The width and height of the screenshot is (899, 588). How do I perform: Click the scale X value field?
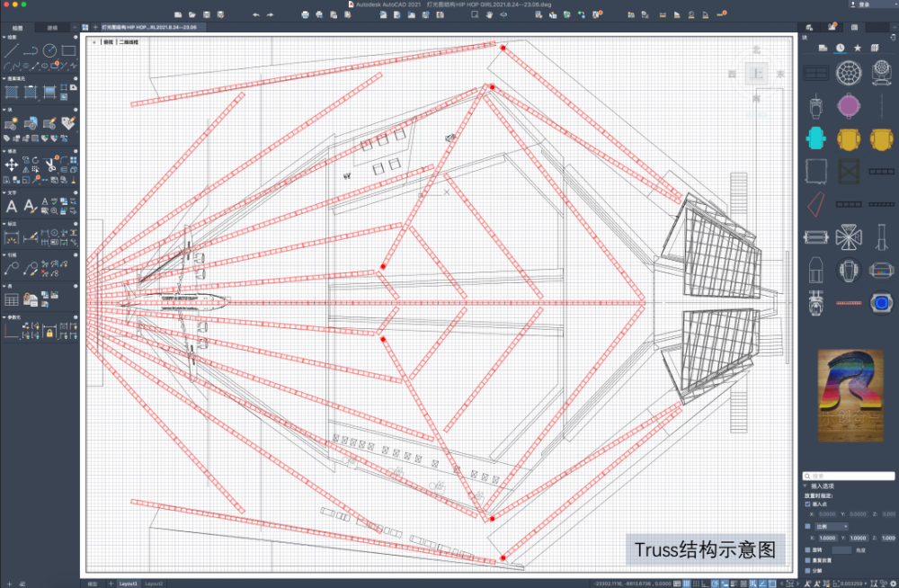tap(827, 538)
